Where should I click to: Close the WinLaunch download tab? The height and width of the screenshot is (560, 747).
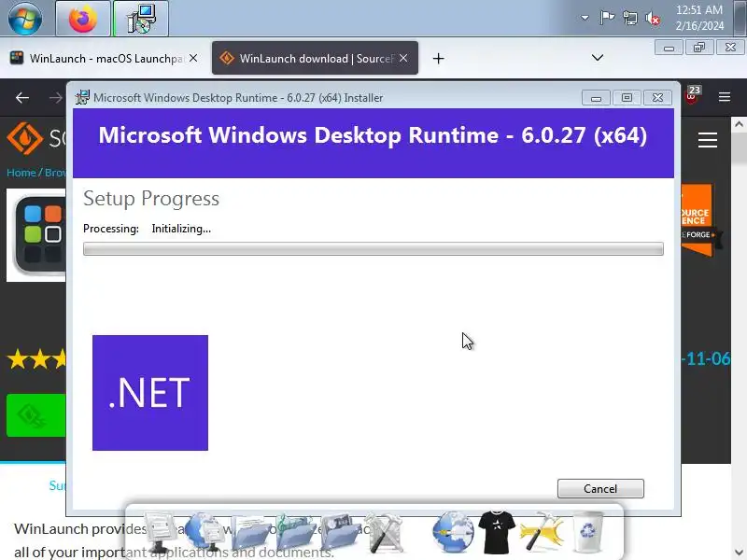403,58
